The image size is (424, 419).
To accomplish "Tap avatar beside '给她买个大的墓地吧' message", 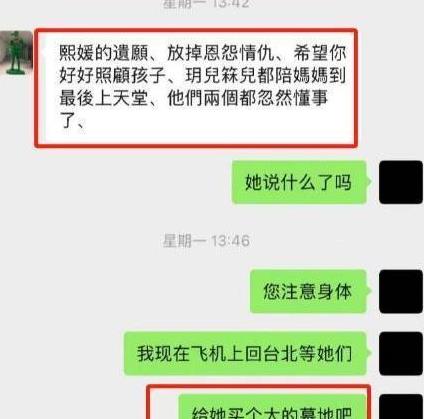I will (401, 407).
